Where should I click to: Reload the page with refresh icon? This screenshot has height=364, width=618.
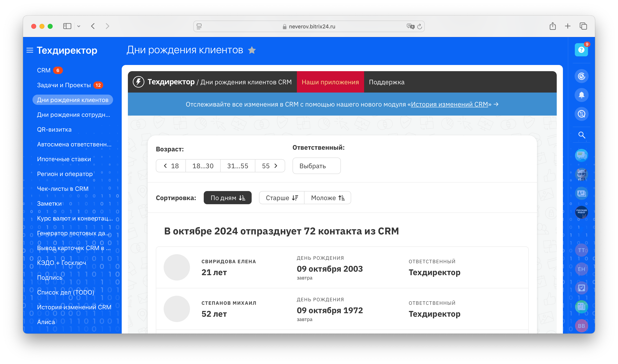pos(419,27)
